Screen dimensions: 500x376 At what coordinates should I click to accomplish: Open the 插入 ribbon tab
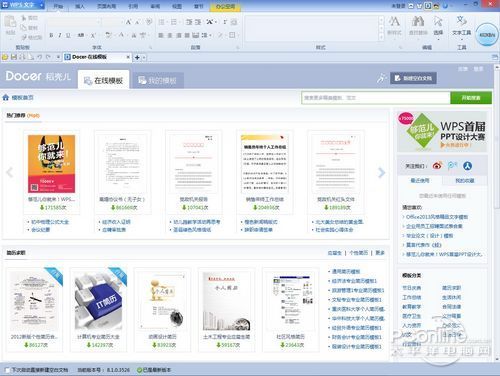[x=80, y=6]
